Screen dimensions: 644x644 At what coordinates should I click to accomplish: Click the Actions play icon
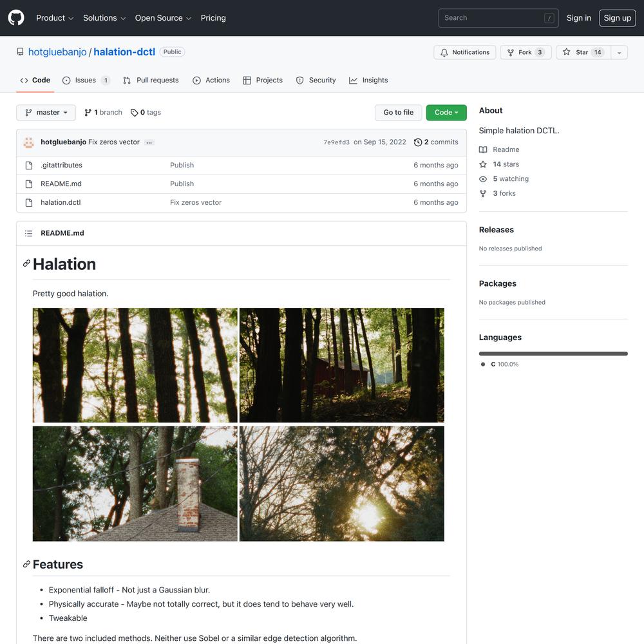(196, 80)
